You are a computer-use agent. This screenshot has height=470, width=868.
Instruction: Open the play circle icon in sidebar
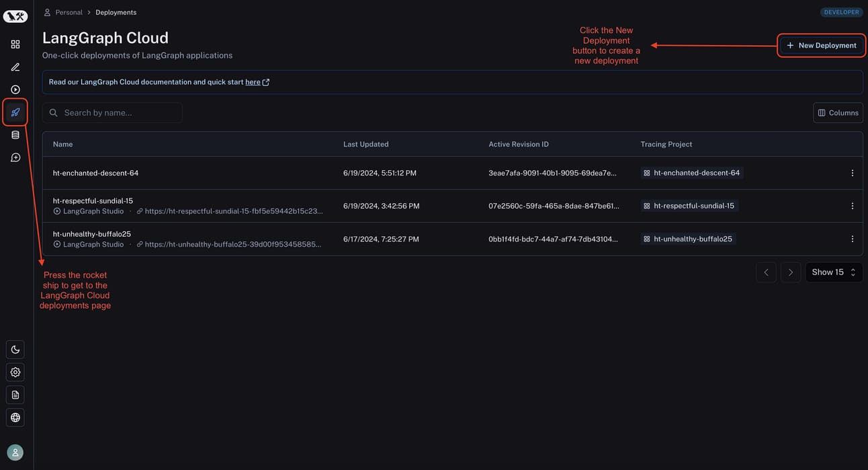[15, 89]
